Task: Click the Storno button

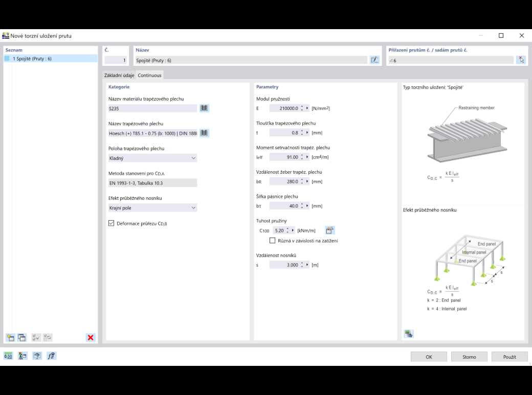Action: (x=469, y=357)
